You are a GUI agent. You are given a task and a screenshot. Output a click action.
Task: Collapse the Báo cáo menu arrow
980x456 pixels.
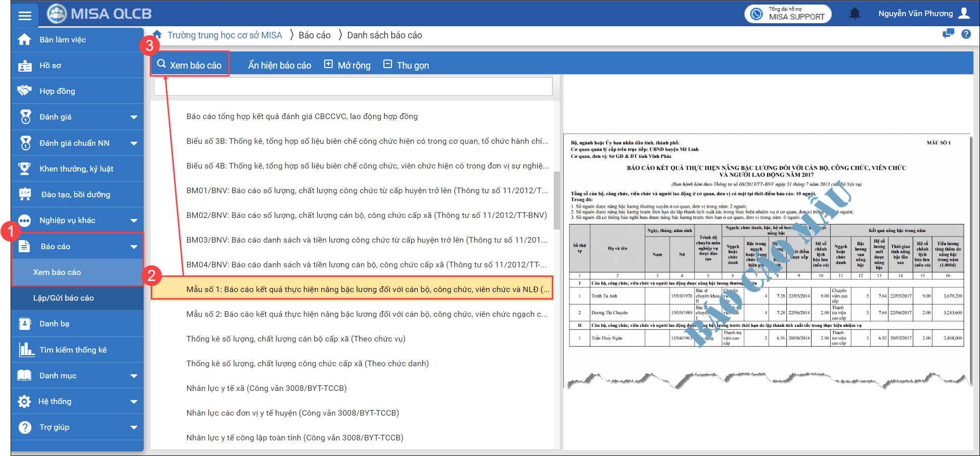tap(134, 247)
